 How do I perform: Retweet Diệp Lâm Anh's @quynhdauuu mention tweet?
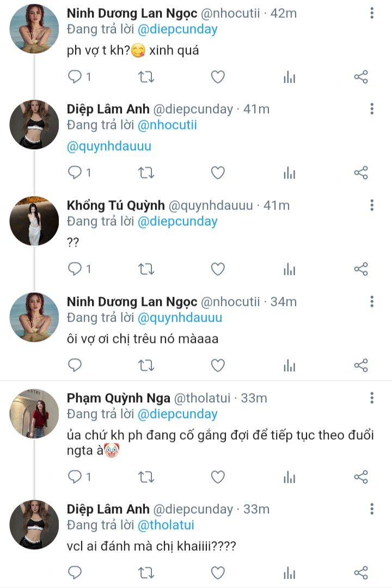click(146, 173)
